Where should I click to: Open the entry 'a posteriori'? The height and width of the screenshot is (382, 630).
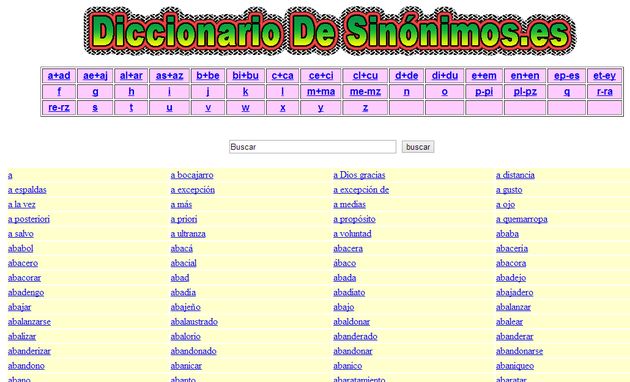pos(29,219)
